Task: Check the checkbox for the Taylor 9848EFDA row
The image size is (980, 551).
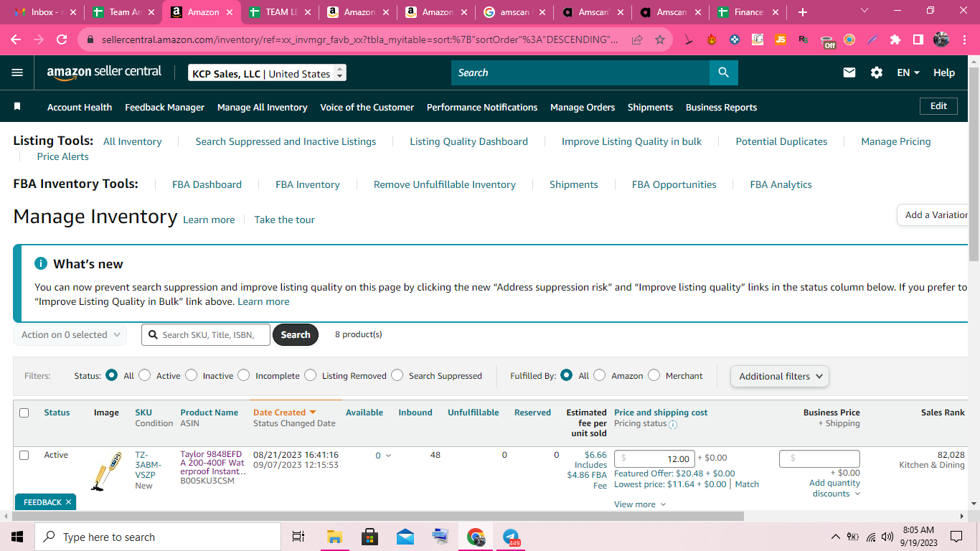Action: pos(24,455)
